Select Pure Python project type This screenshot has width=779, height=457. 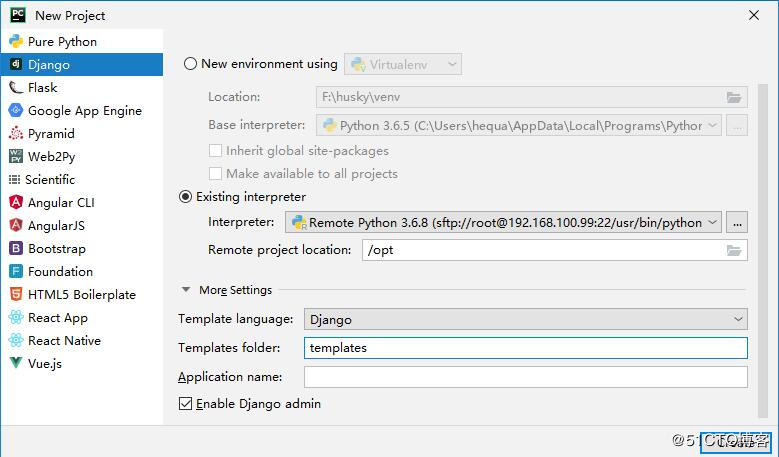pos(82,41)
